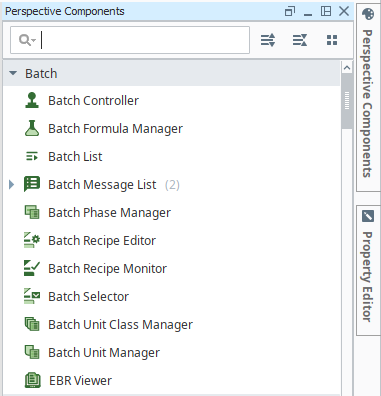Viewport: 381px width, 396px height.
Task: Click the Batch category header label
Action: [x=41, y=73]
